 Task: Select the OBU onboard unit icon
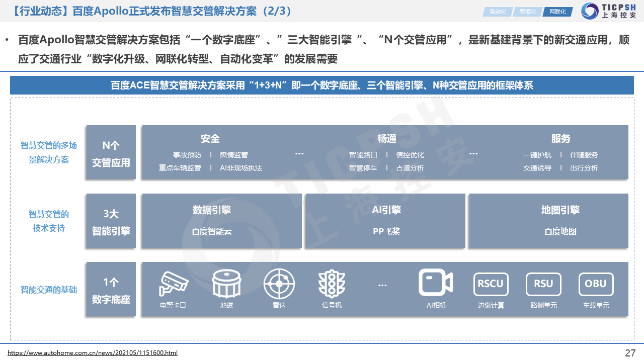click(596, 284)
